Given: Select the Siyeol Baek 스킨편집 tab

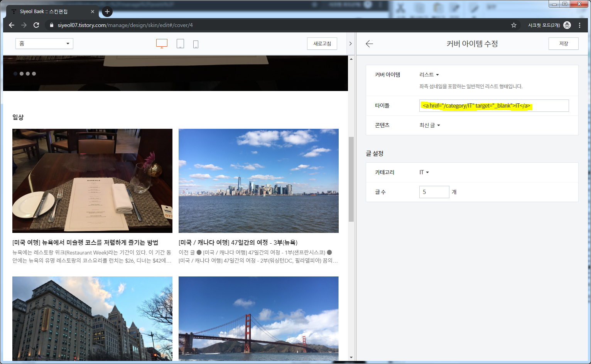Looking at the screenshot, I should tap(52, 12).
